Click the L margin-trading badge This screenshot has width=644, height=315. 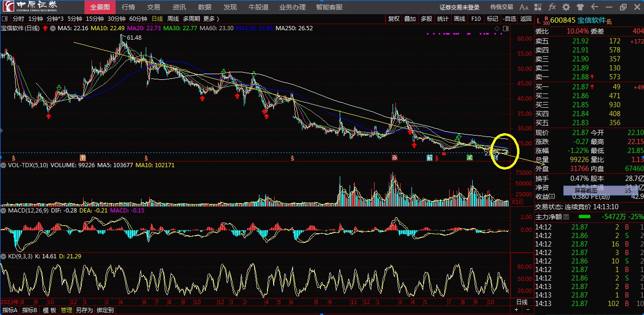tap(539, 20)
